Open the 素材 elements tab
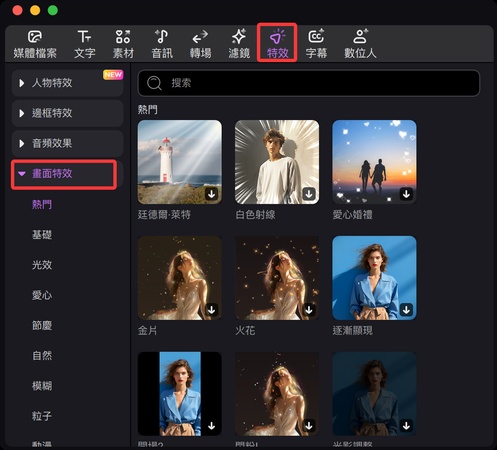This screenshot has height=450, width=497. [123, 44]
